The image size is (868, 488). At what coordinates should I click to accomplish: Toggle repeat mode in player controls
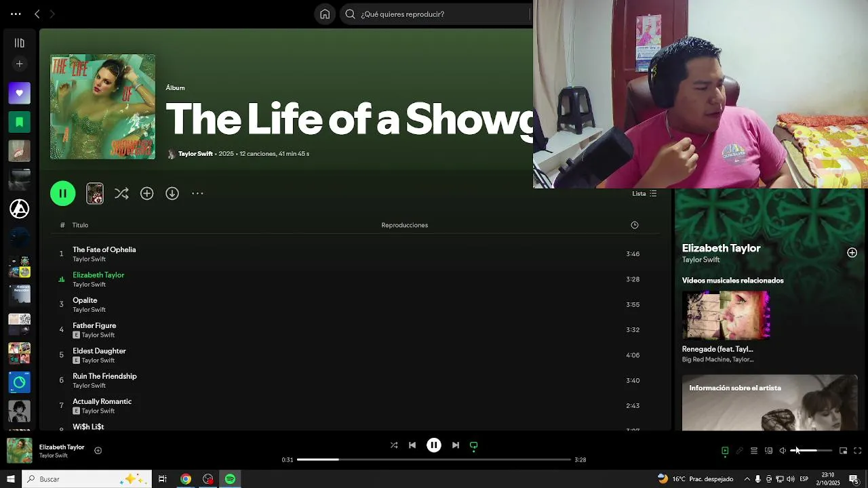click(x=474, y=445)
